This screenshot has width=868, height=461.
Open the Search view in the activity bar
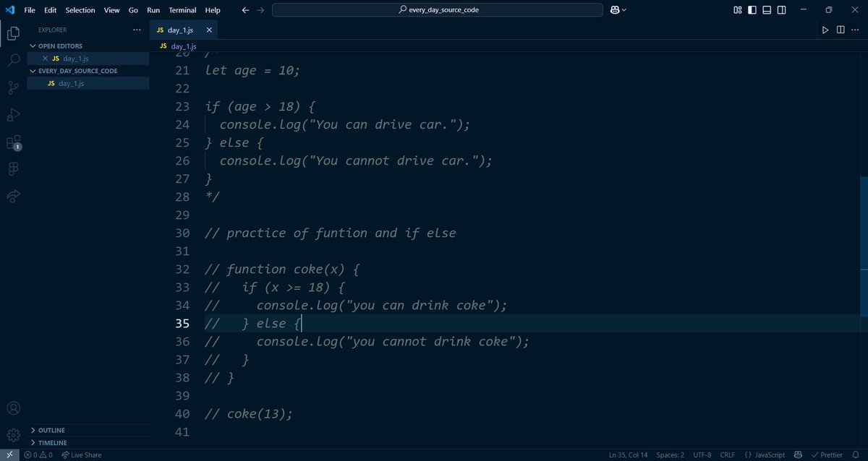coord(13,61)
